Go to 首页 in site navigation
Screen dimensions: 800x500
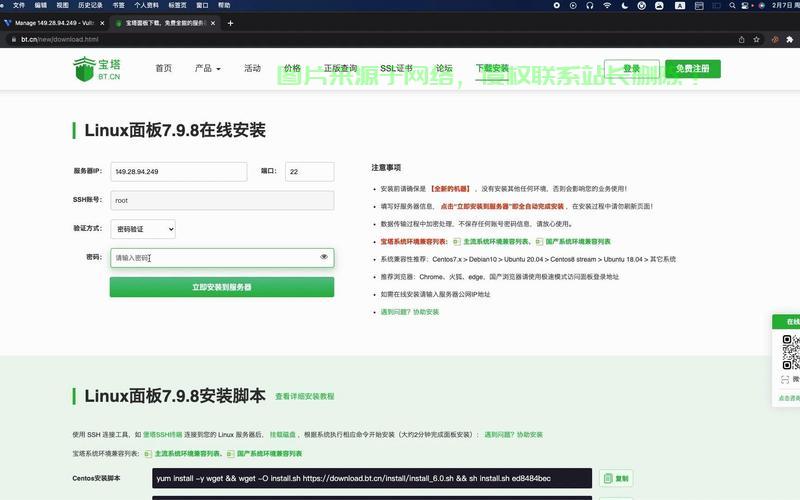click(x=163, y=69)
